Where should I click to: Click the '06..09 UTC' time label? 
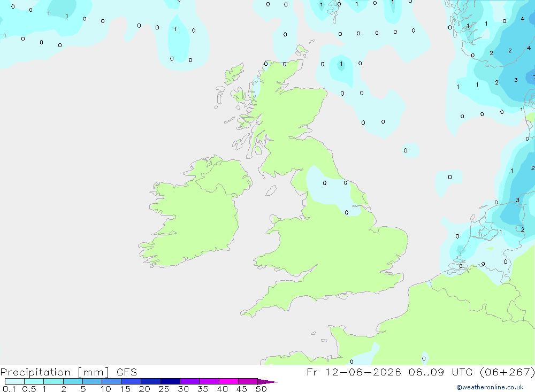[441, 372]
